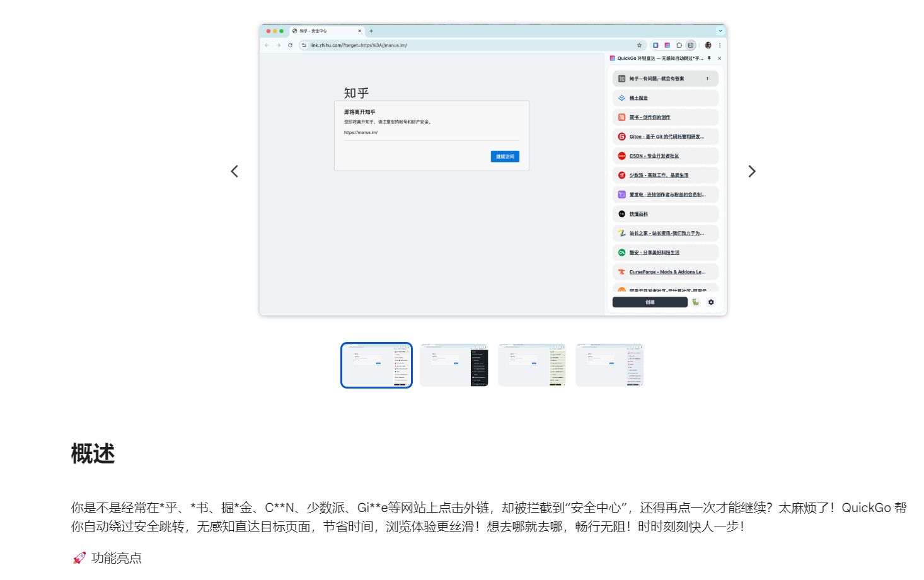Click the 知乎 - 安全中心 browser tab in the preview
This screenshot has height=580, width=924.
327,31
